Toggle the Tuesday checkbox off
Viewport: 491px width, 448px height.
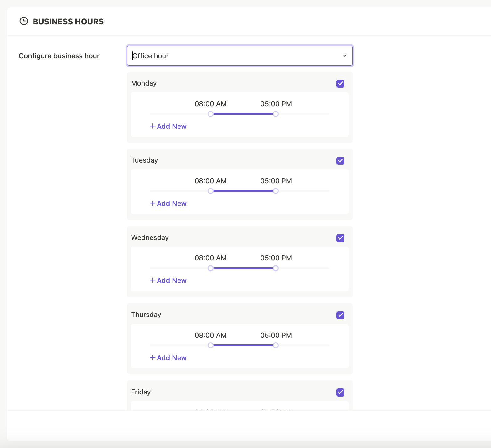click(340, 161)
